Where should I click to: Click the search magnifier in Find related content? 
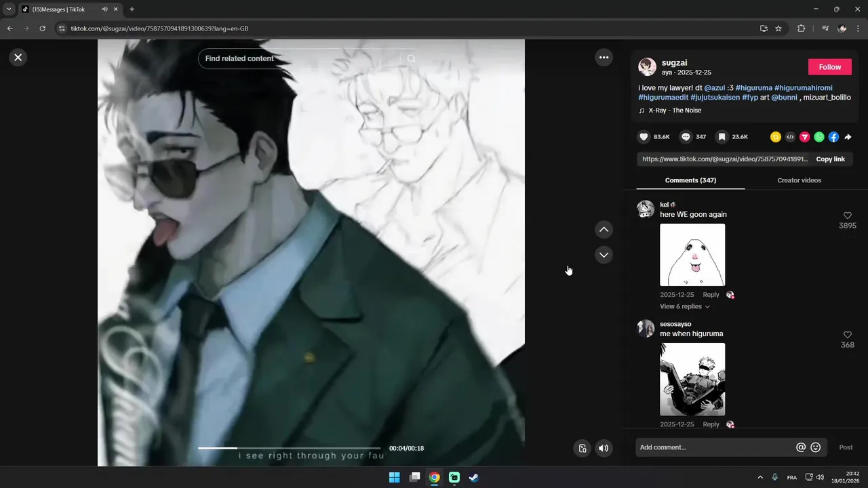[x=411, y=59]
